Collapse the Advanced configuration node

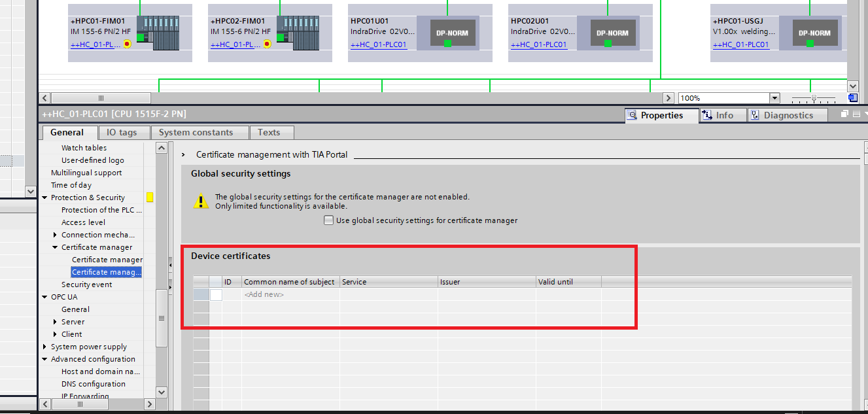(44, 359)
